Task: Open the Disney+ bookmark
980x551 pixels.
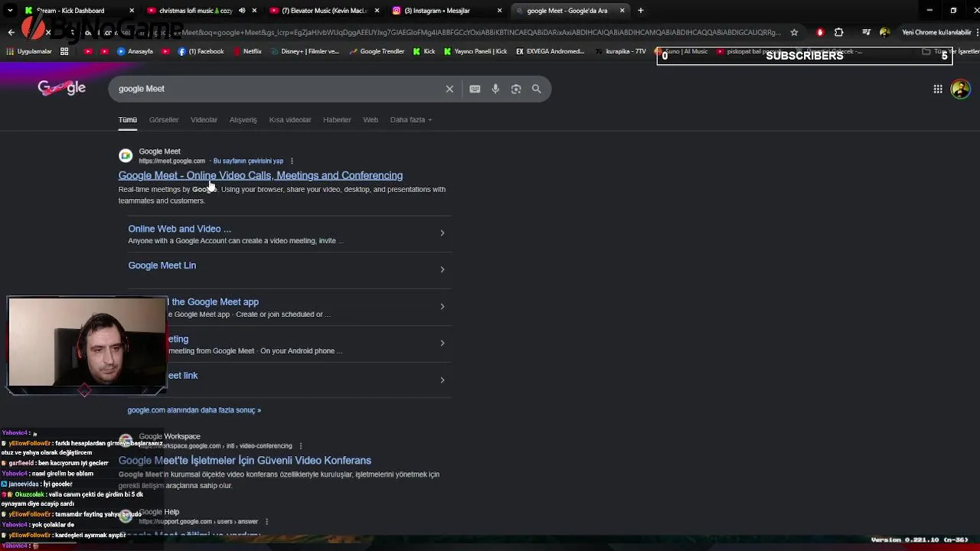Action: pos(304,51)
